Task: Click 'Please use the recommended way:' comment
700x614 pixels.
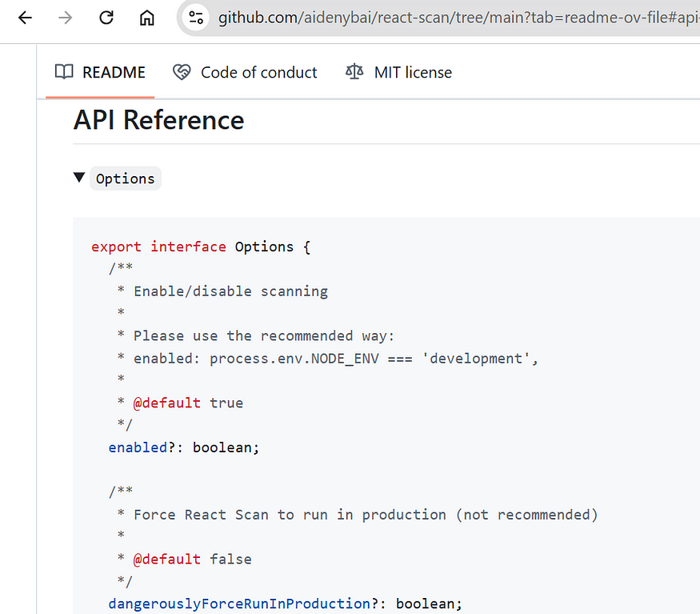Action: point(256,336)
